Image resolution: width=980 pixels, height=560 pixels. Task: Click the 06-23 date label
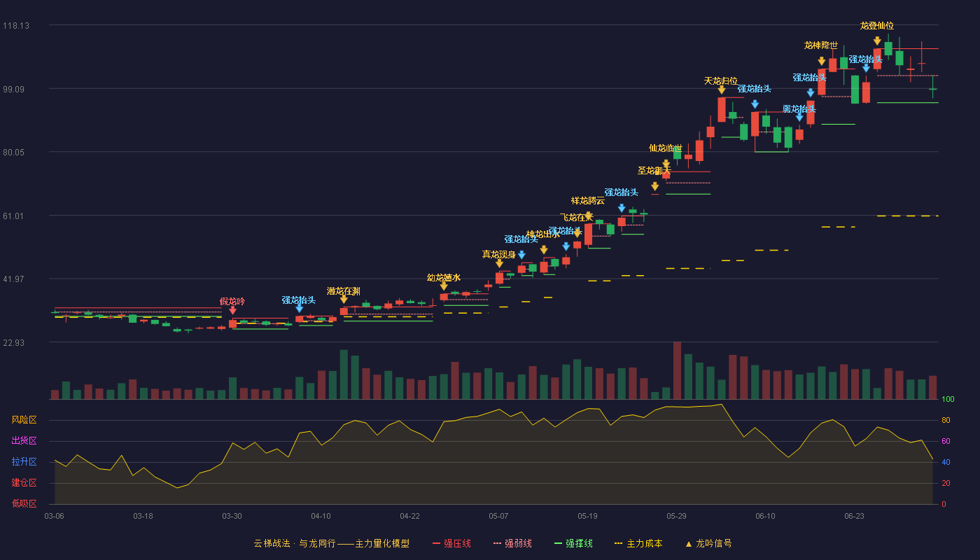(x=854, y=516)
